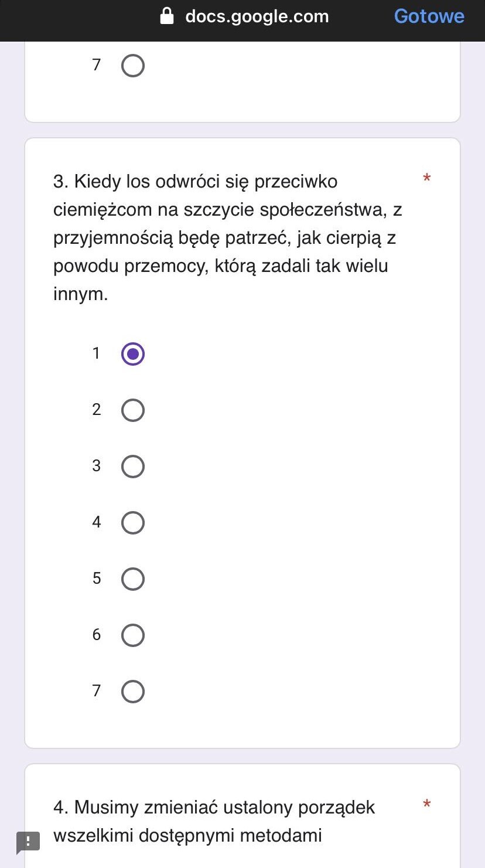Select rating 1 for question 3
485x868 pixels.
coord(133,354)
